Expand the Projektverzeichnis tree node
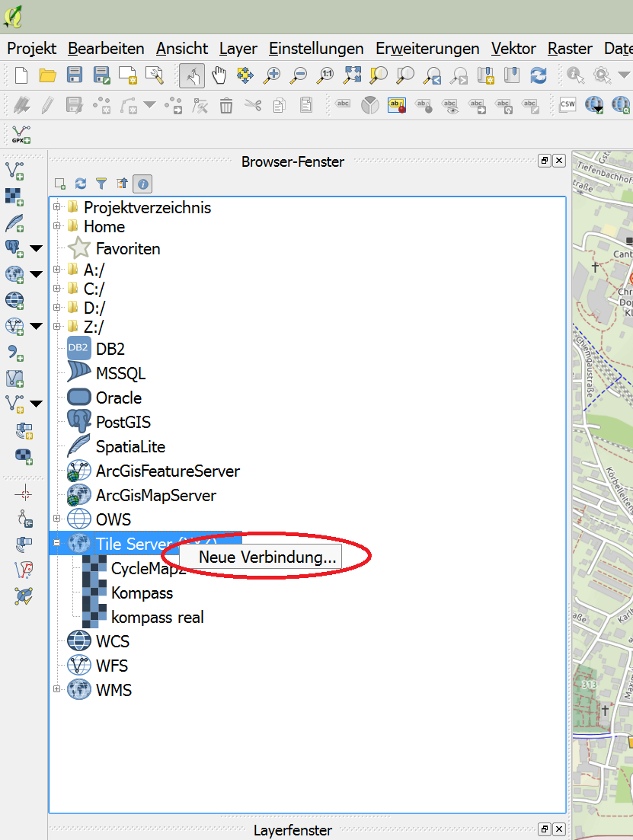Viewport: 633px width, 840px height. (x=56, y=207)
